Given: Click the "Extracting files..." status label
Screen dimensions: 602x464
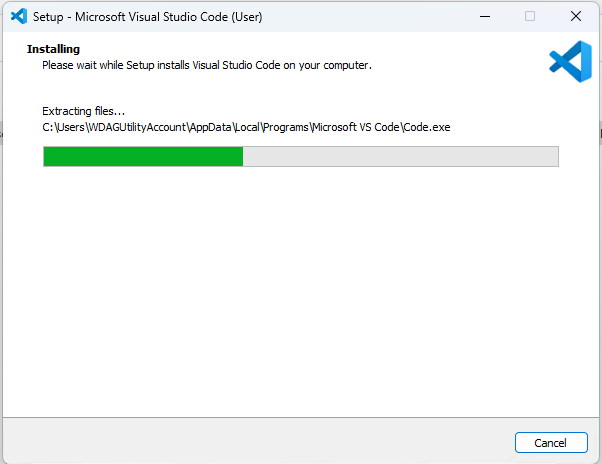Looking at the screenshot, I should tap(83, 111).
